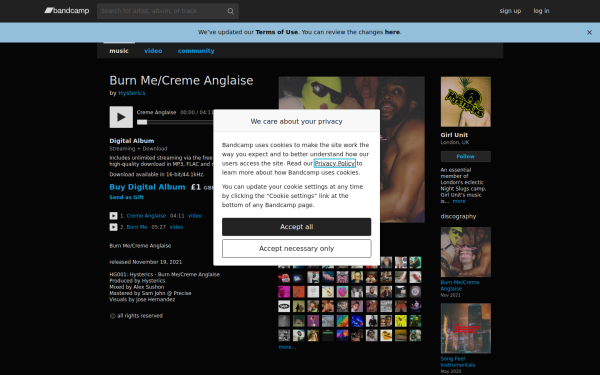
Task: Click the 'released November 19, 2021' text
Action: [145, 262]
